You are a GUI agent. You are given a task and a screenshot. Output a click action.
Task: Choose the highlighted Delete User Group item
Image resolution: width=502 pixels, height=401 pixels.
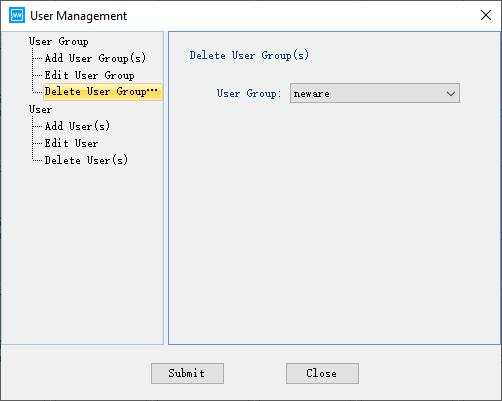tap(103, 92)
